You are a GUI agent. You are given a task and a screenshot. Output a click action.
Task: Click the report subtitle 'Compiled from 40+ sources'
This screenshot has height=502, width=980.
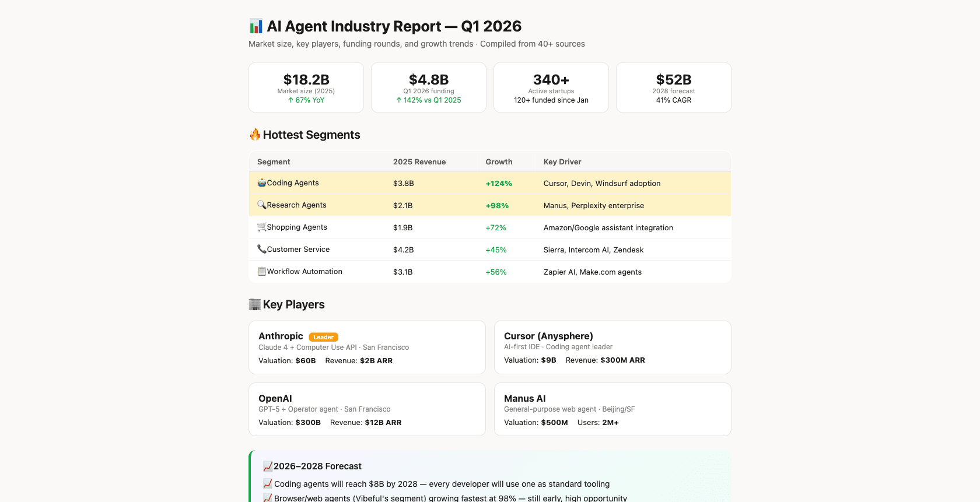pyautogui.click(x=533, y=44)
